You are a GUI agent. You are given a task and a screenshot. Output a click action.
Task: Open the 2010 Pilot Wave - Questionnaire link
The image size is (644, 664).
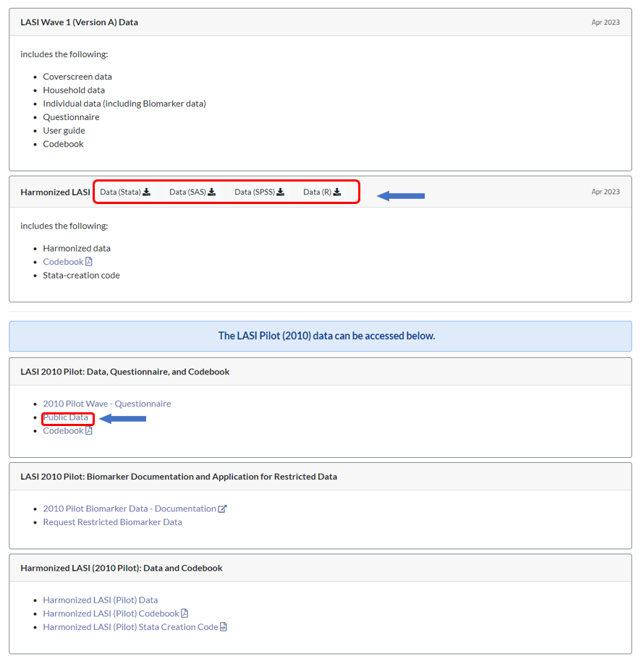pyautogui.click(x=107, y=404)
